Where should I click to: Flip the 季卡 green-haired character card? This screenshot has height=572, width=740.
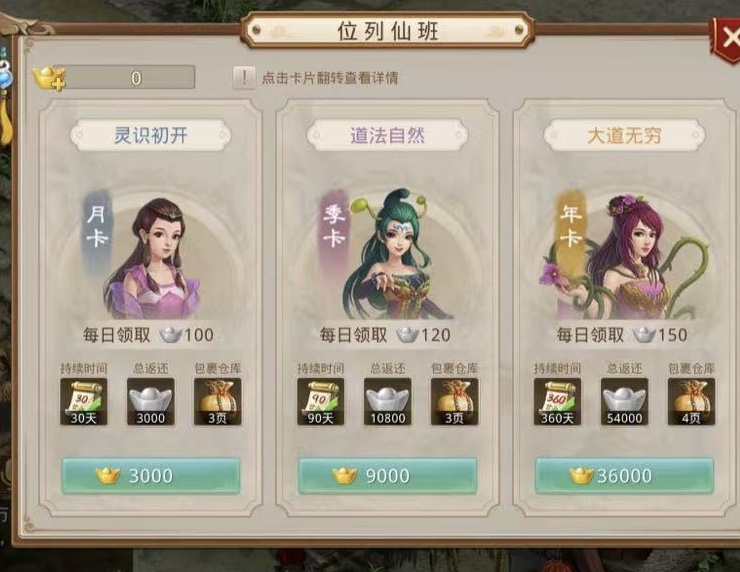tap(387, 255)
